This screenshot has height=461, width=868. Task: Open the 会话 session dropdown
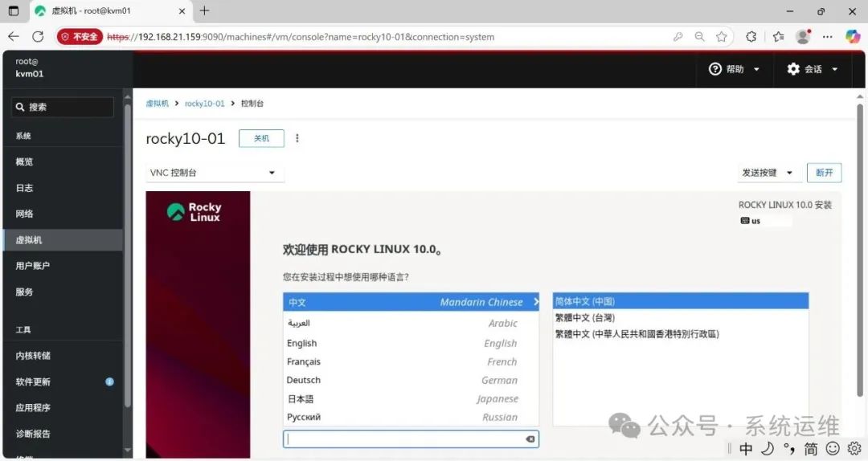click(812, 68)
